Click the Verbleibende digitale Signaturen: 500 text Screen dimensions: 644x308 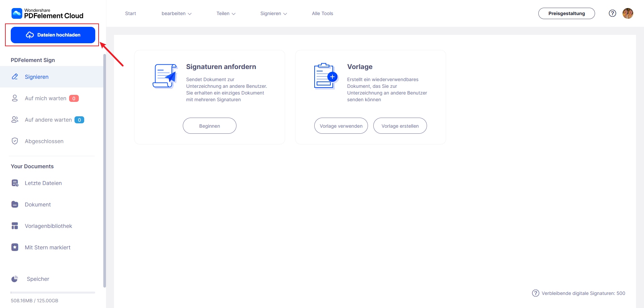[583, 293]
